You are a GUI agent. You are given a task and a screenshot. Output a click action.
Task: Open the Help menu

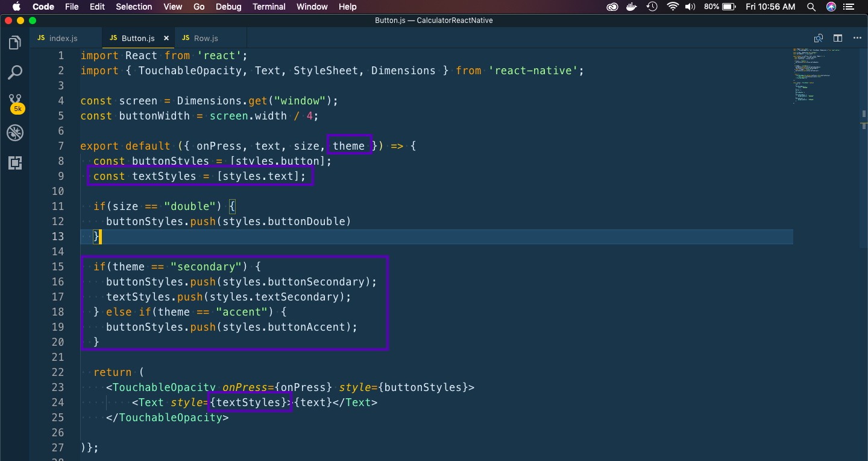pos(348,7)
